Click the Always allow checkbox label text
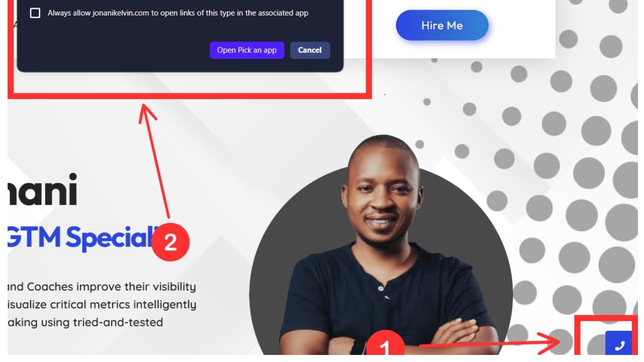 [x=178, y=13]
